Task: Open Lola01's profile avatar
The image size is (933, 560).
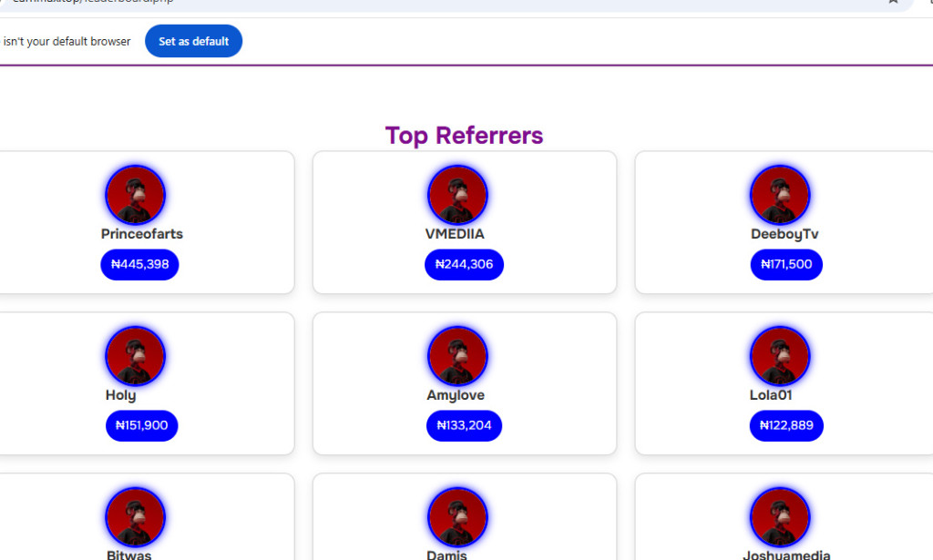Action: 779,355
